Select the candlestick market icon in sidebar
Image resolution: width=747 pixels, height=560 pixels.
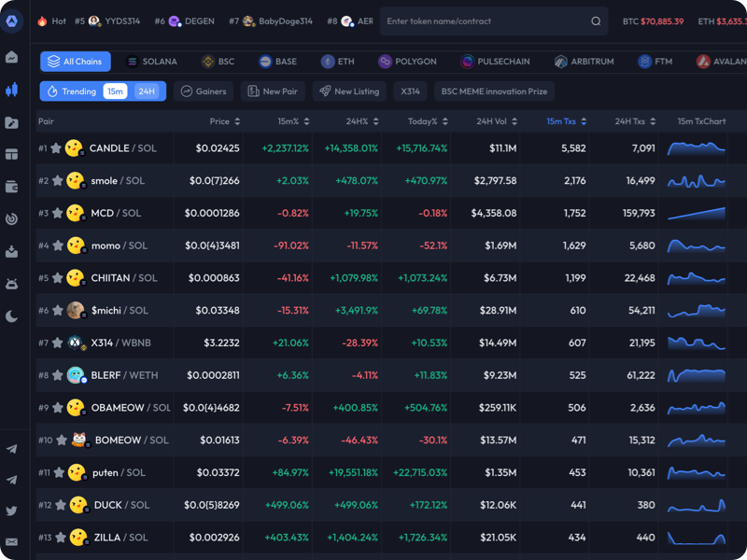pyautogui.click(x=11, y=90)
